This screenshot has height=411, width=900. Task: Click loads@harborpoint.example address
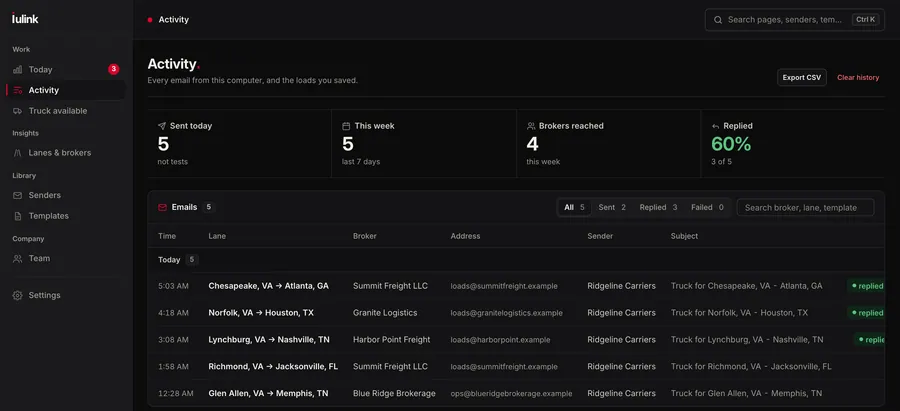(x=501, y=340)
